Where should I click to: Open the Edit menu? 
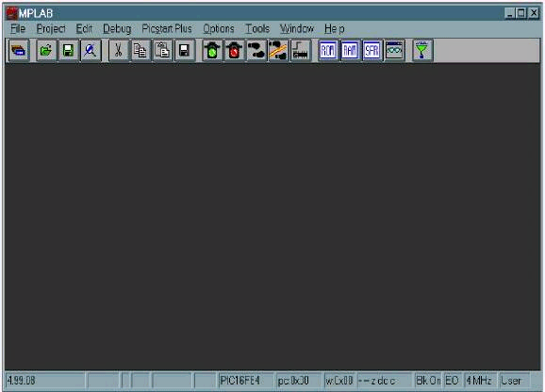pyautogui.click(x=84, y=29)
